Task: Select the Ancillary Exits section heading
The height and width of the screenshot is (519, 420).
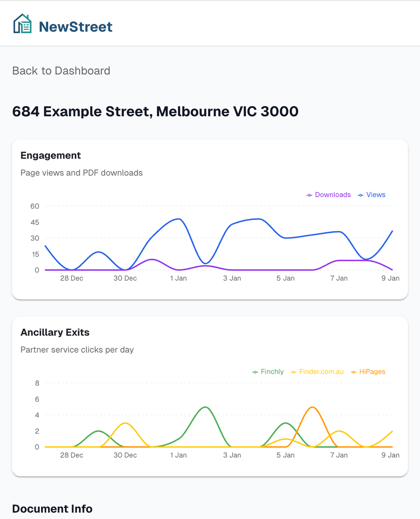Action: tap(55, 332)
